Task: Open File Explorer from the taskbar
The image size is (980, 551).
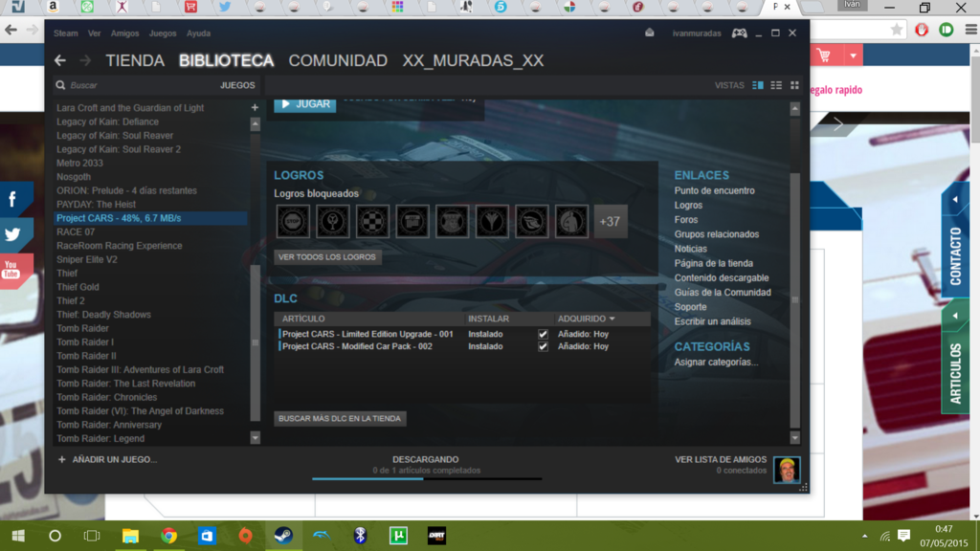Action: (130, 536)
